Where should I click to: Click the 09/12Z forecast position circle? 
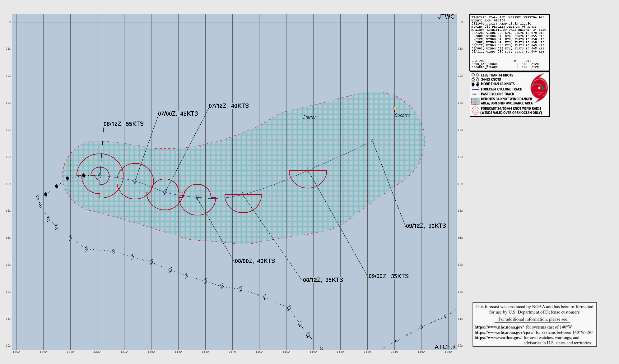(x=373, y=141)
